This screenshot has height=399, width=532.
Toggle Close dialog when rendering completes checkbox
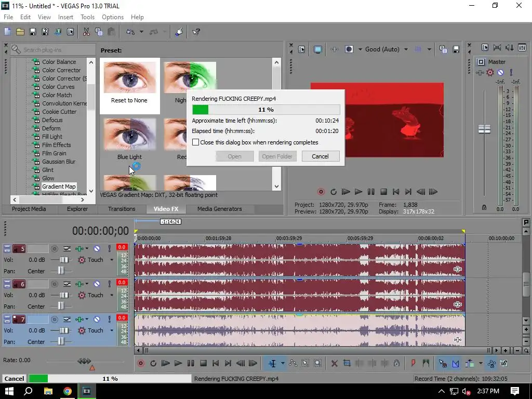click(x=195, y=142)
